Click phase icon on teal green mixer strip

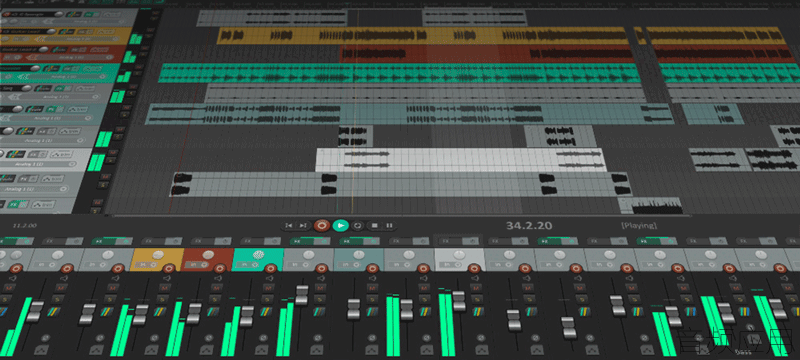click(262, 337)
